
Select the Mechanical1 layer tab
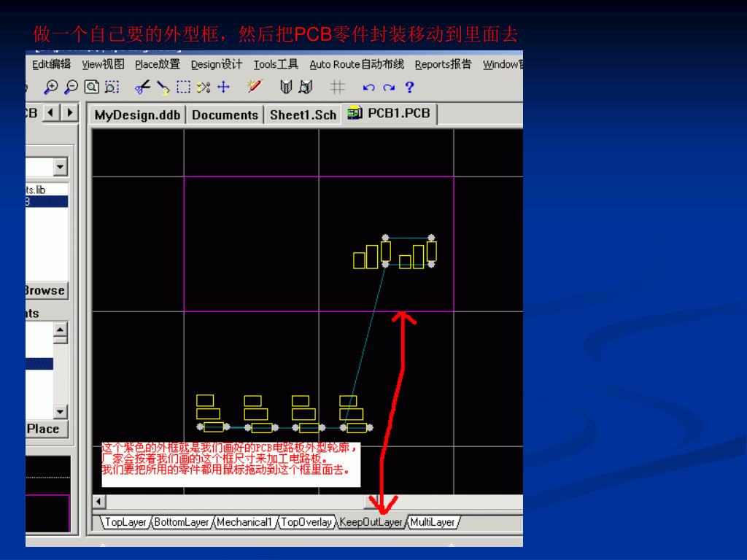(x=244, y=522)
